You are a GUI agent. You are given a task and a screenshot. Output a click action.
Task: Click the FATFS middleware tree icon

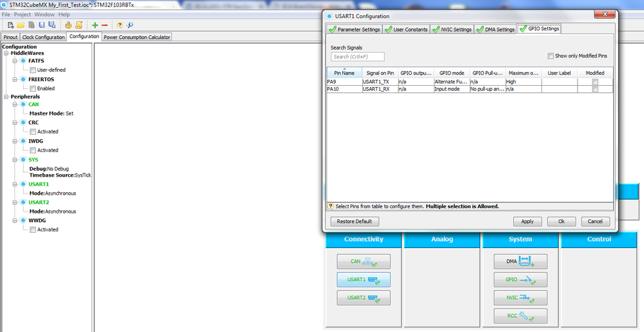[x=23, y=61]
